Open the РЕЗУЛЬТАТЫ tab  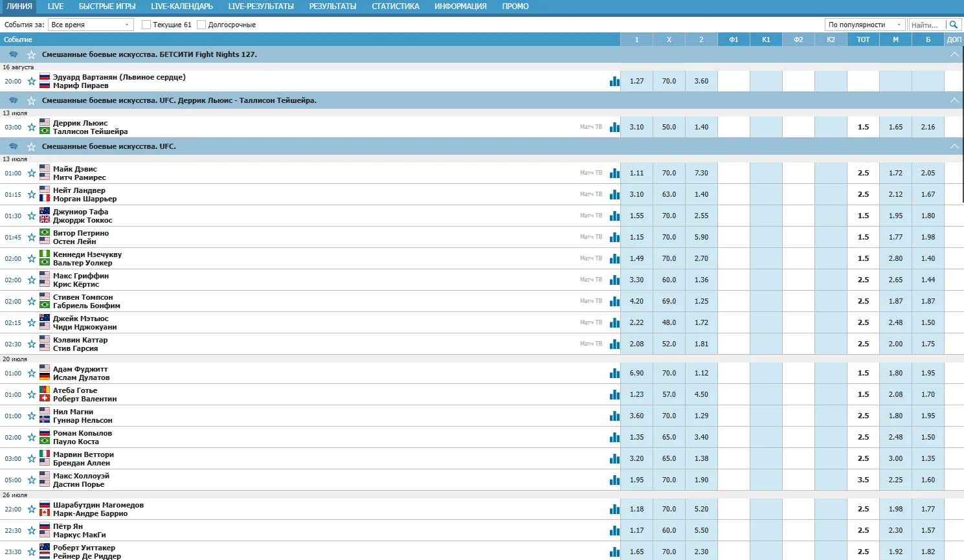tap(332, 6)
